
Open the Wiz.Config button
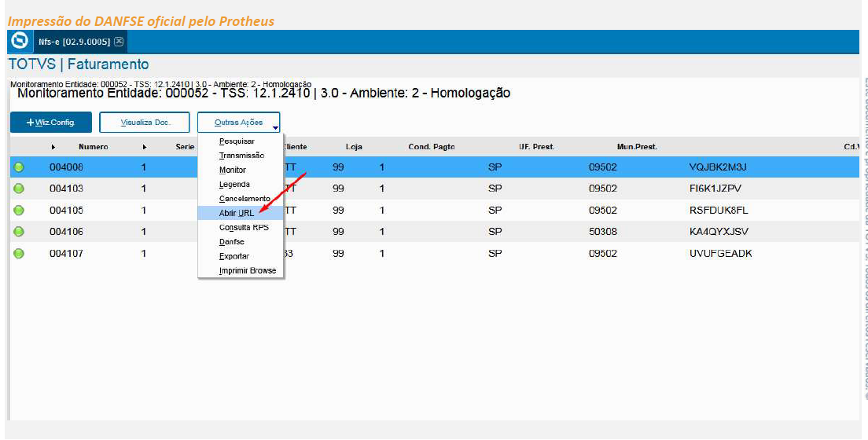[x=51, y=123]
